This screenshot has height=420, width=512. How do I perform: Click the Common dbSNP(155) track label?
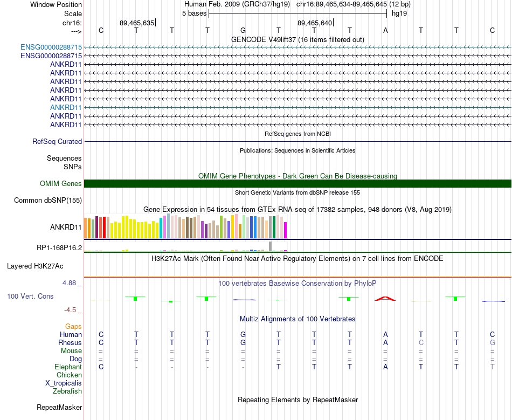[x=48, y=200]
